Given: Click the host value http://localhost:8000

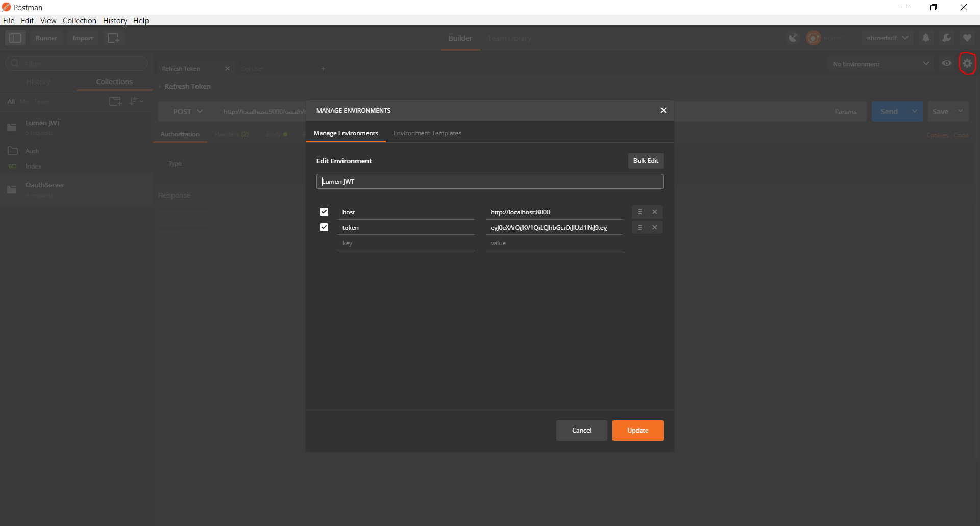Looking at the screenshot, I should point(554,212).
